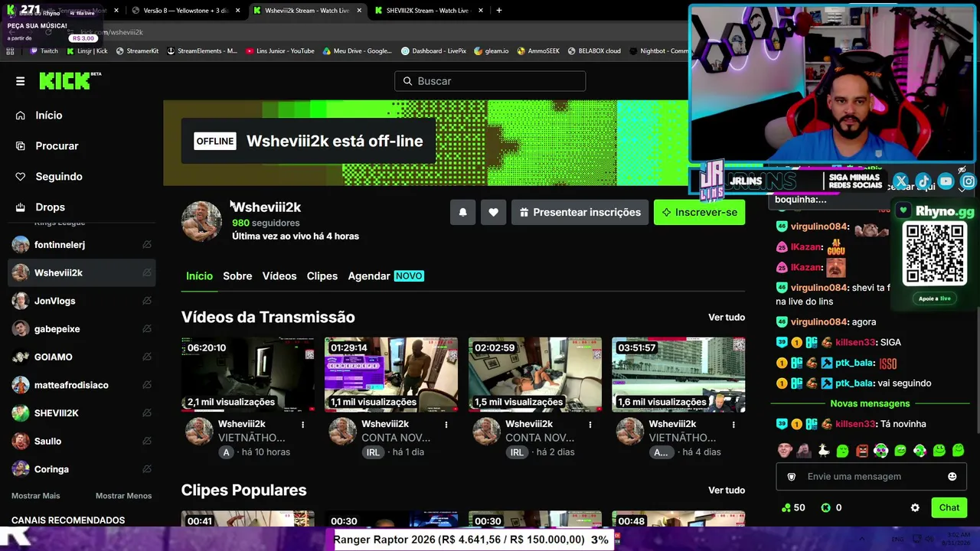Viewport: 980px width, 551px height.
Task: Open Drops in the sidebar
Action: point(50,207)
